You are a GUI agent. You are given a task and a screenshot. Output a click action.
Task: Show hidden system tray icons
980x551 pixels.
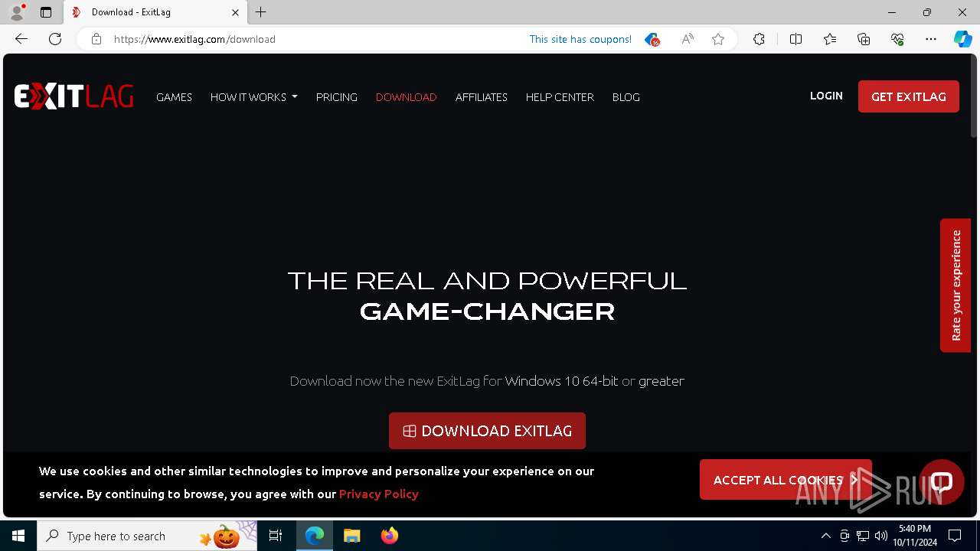(825, 536)
